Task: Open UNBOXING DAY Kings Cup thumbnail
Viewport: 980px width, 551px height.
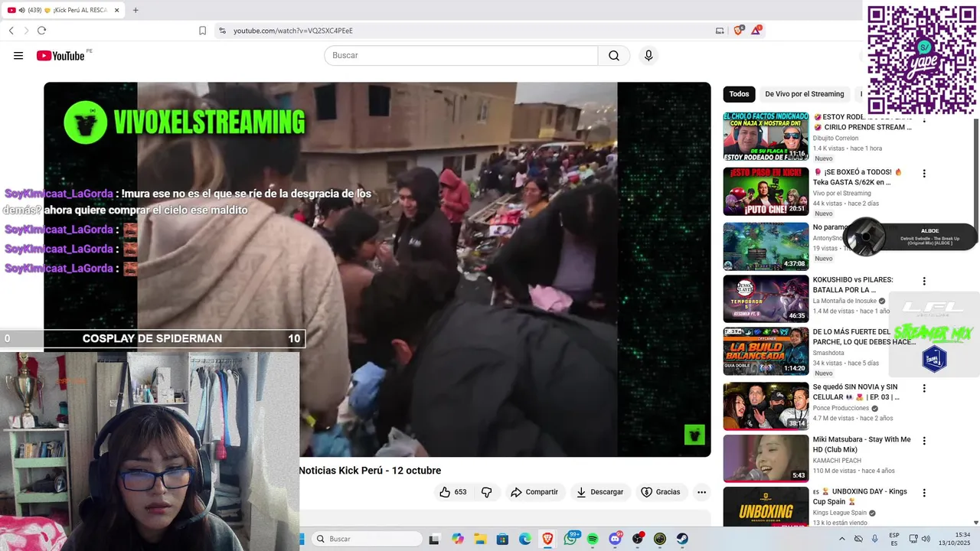Action: (x=766, y=507)
